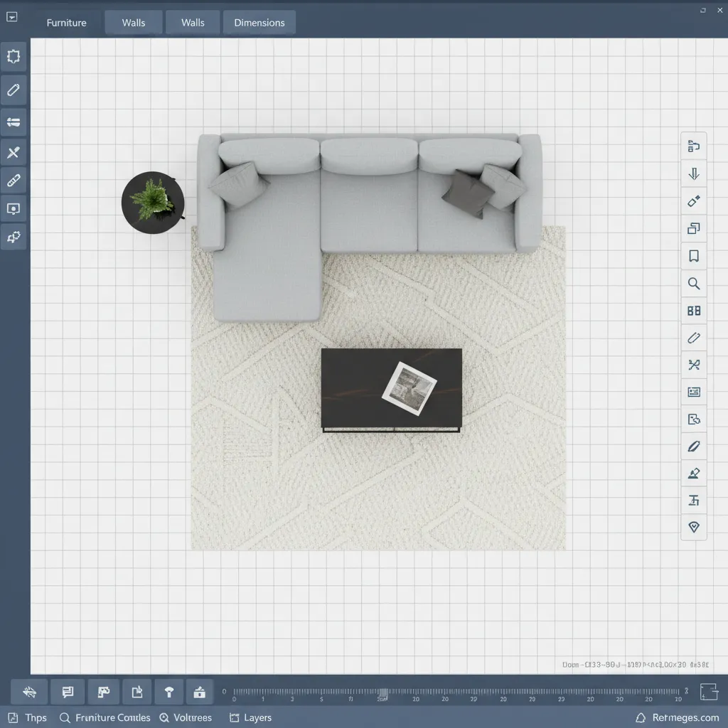Image resolution: width=728 pixels, height=728 pixels.
Task: Click the mushroom lamp icon in bottom toolbar
Action: tap(169, 692)
